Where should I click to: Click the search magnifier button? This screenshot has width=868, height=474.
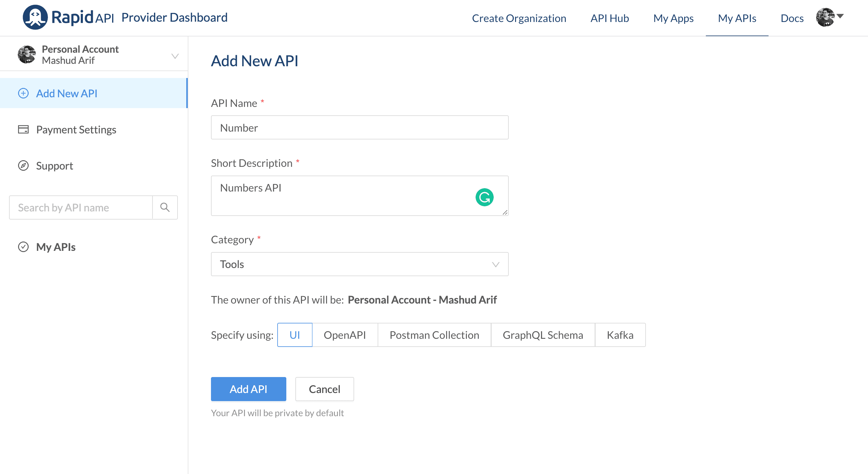tap(165, 207)
